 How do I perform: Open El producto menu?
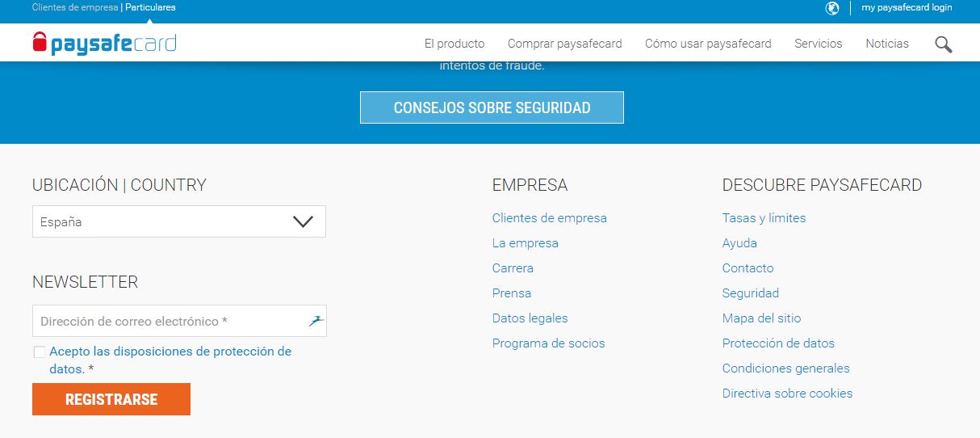tap(454, 44)
